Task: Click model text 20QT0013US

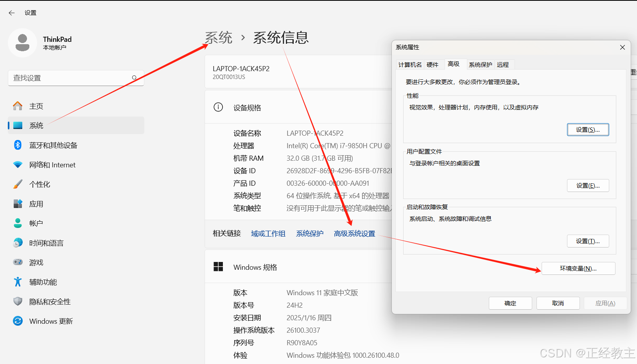Action: (229, 77)
